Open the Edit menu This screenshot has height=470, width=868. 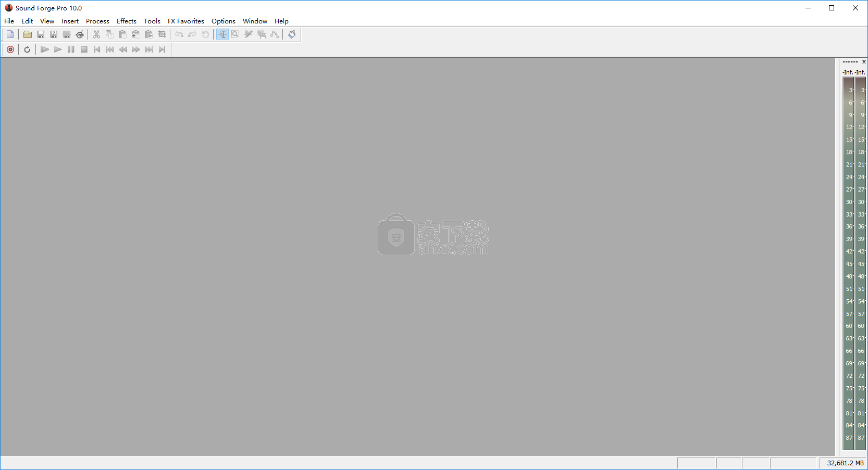(x=27, y=21)
